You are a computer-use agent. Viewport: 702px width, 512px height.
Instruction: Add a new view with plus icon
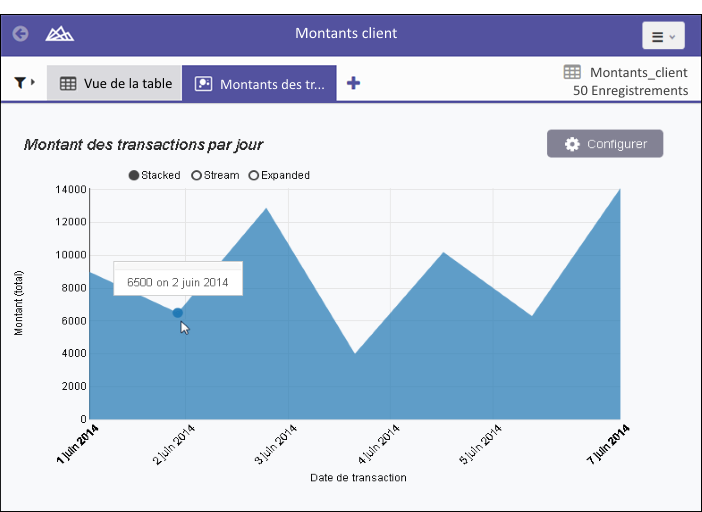(x=353, y=84)
